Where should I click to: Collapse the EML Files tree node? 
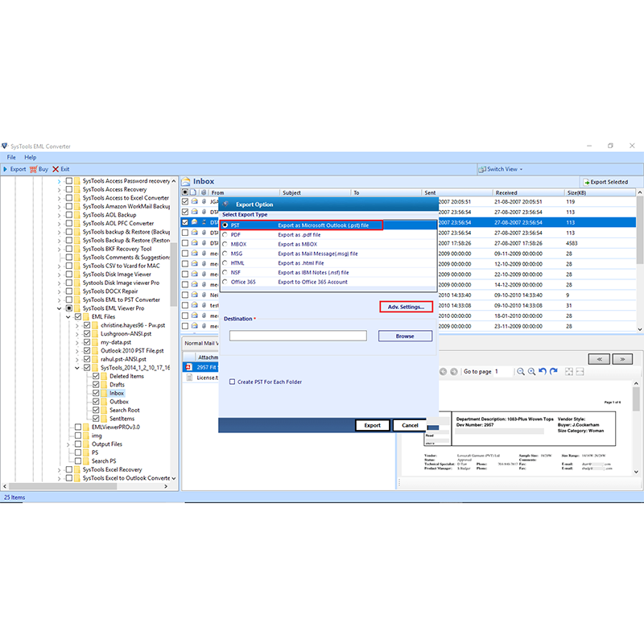(68, 317)
